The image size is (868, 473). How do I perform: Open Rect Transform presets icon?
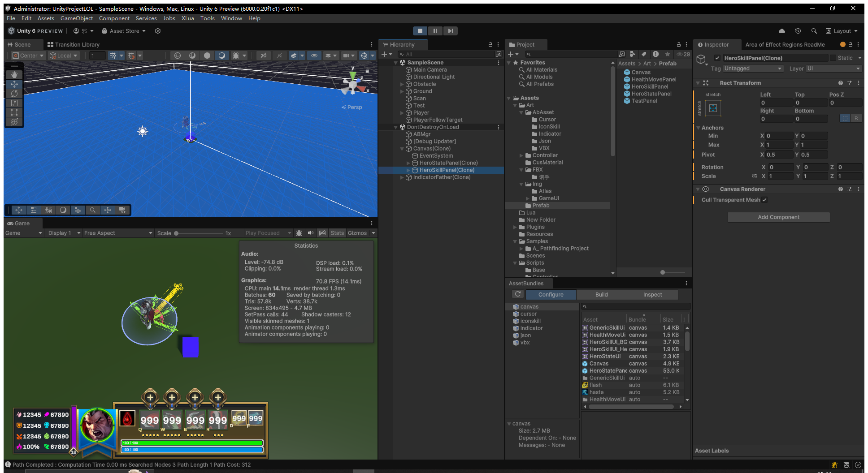point(850,83)
